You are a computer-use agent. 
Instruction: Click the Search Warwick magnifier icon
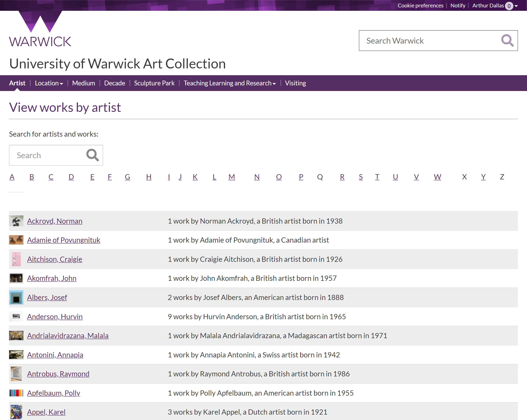(507, 41)
